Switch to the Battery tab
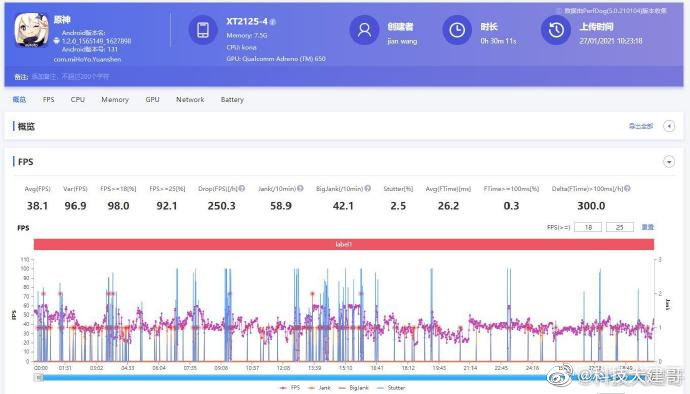 pyautogui.click(x=232, y=99)
